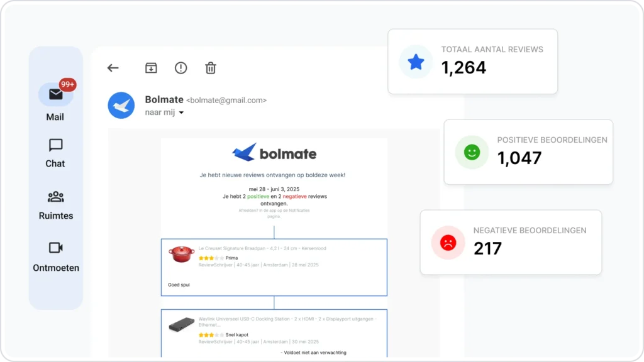Screen dimensions: 644x362
Task: Click the Wavlink docking station thumbnail
Action: pyautogui.click(x=182, y=325)
